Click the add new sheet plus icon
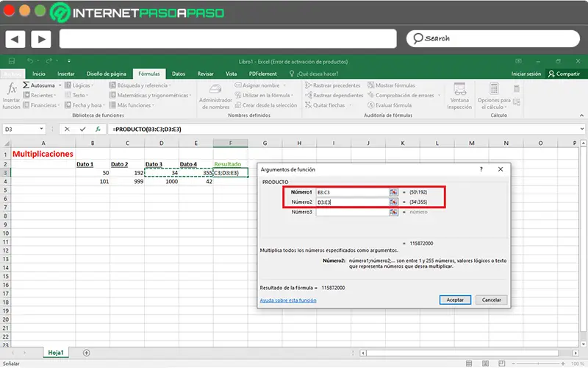 coord(87,353)
